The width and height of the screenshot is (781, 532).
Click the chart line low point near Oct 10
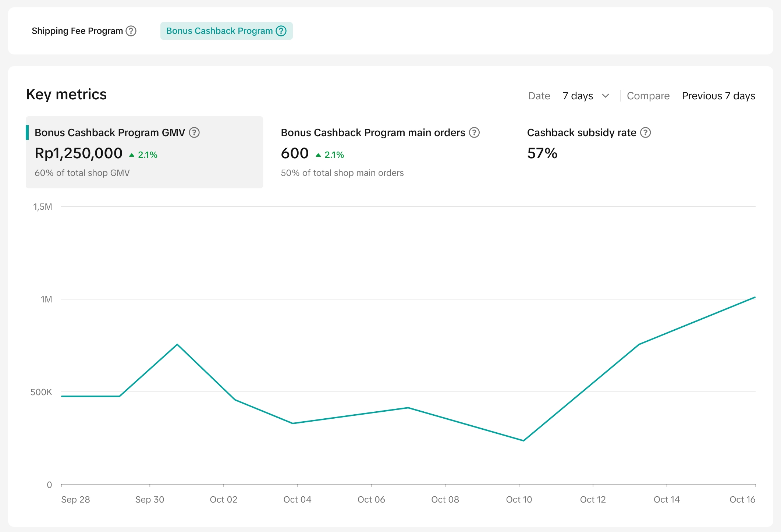coord(523,440)
